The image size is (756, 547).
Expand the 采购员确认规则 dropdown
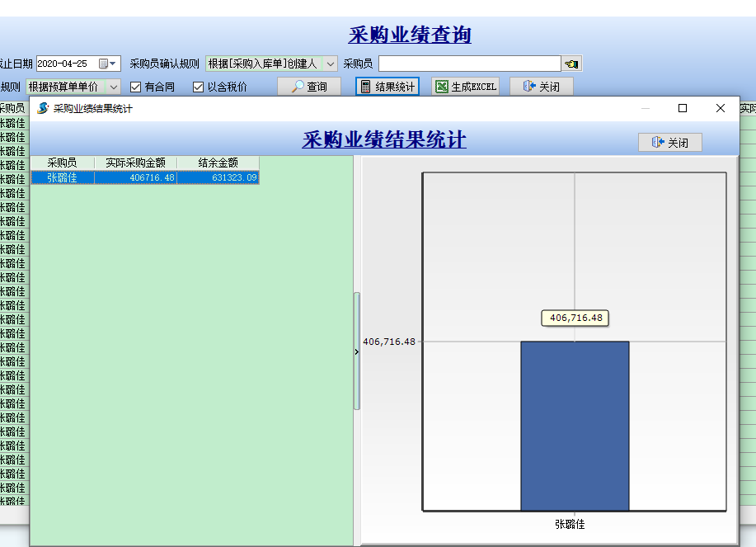[x=330, y=64]
